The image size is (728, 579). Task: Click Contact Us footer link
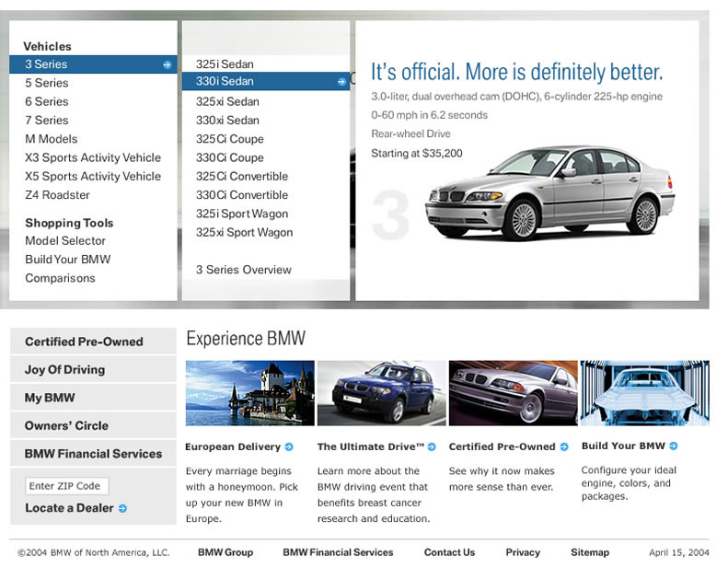point(449,552)
